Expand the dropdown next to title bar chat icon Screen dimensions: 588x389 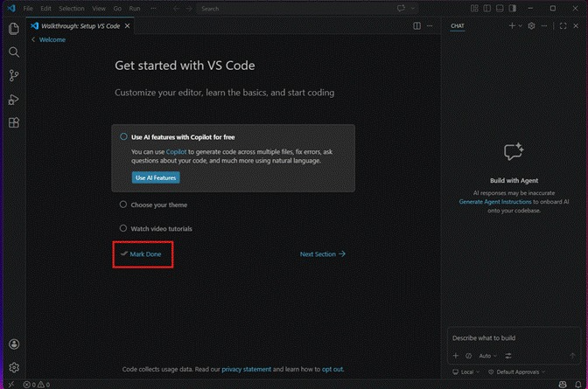pyautogui.click(x=413, y=8)
